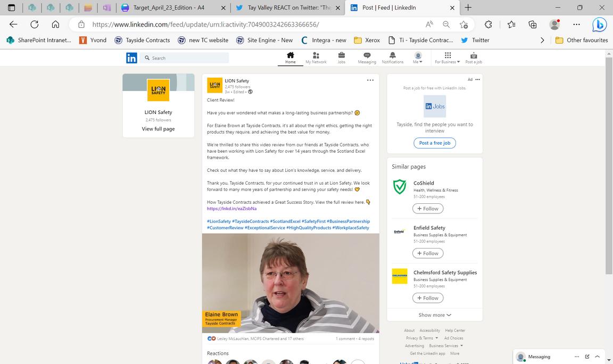
Task: Add this page to favourites
Action: click(x=463, y=24)
